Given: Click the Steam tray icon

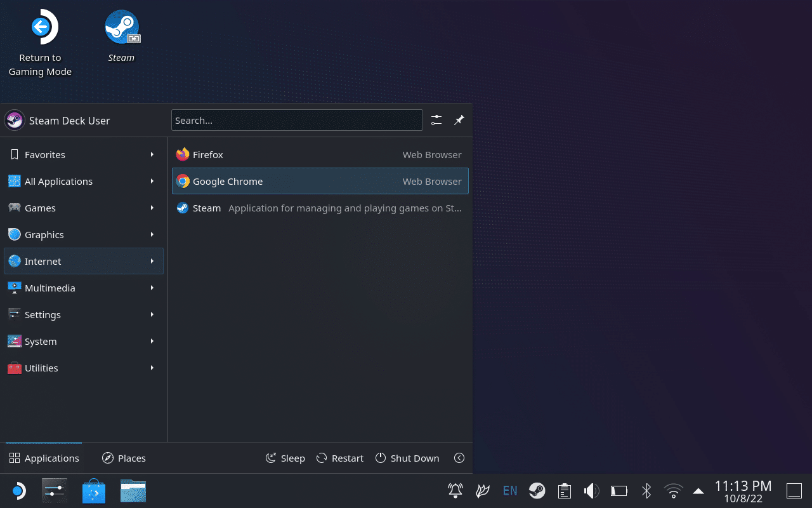Looking at the screenshot, I should click(537, 490).
